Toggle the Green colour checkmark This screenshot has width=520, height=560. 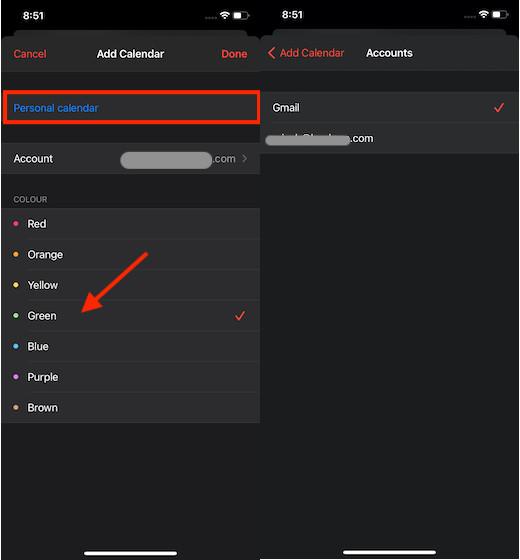click(240, 316)
